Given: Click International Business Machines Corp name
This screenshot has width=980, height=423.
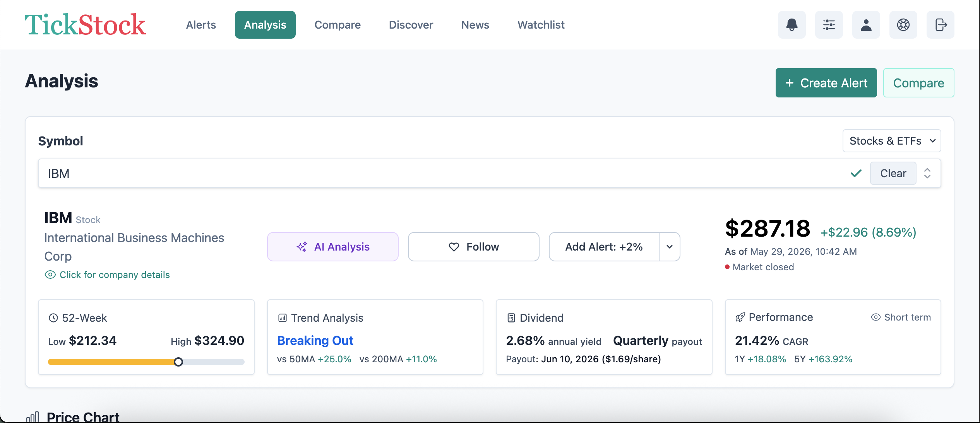Looking at the screenshot, I should [134, 247].
